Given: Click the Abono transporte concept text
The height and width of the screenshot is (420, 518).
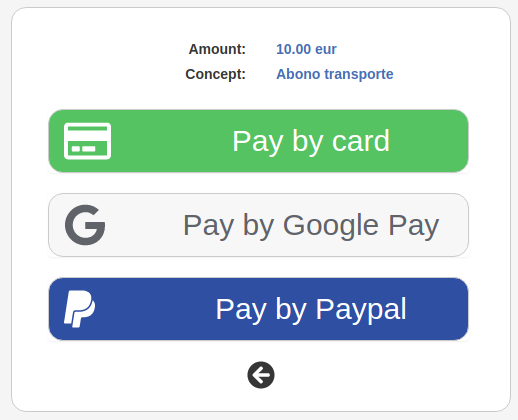Looking at the screenshot, I should 335,74.
